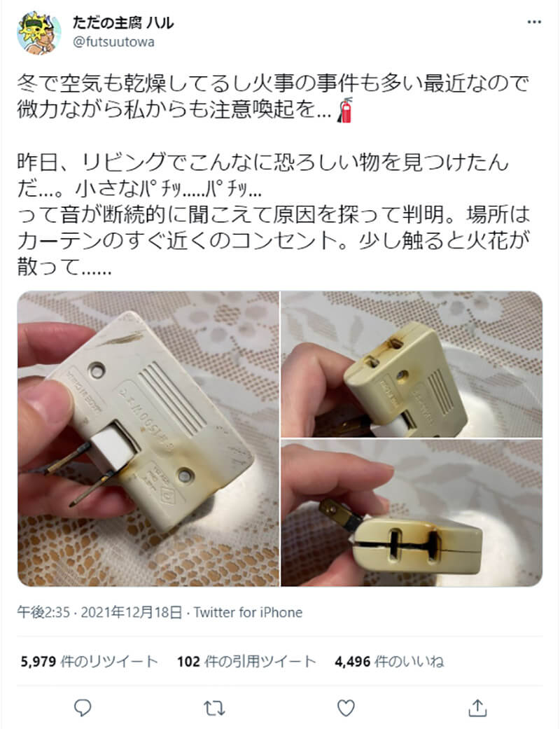Open the large left photo of the plug adapter
The image size is (560, 729).
tap(148, 438)
